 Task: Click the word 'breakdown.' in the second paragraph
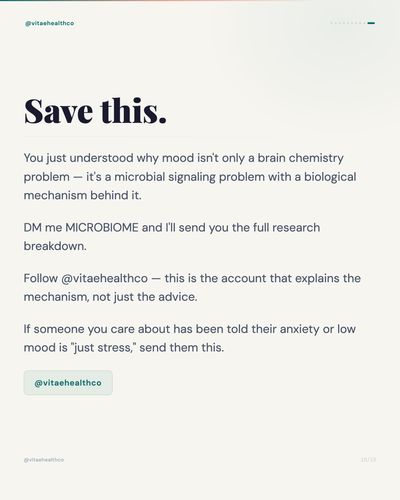click(x=55, y=246)
